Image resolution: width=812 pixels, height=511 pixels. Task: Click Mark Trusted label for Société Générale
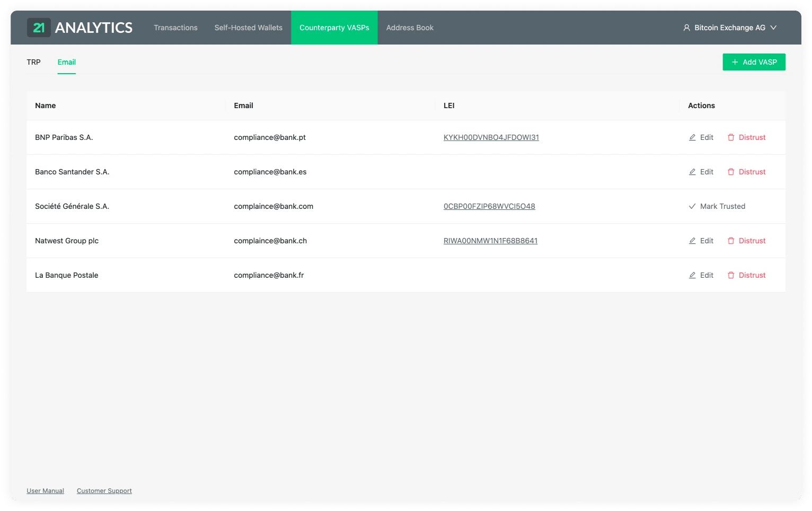click(722, 206)
